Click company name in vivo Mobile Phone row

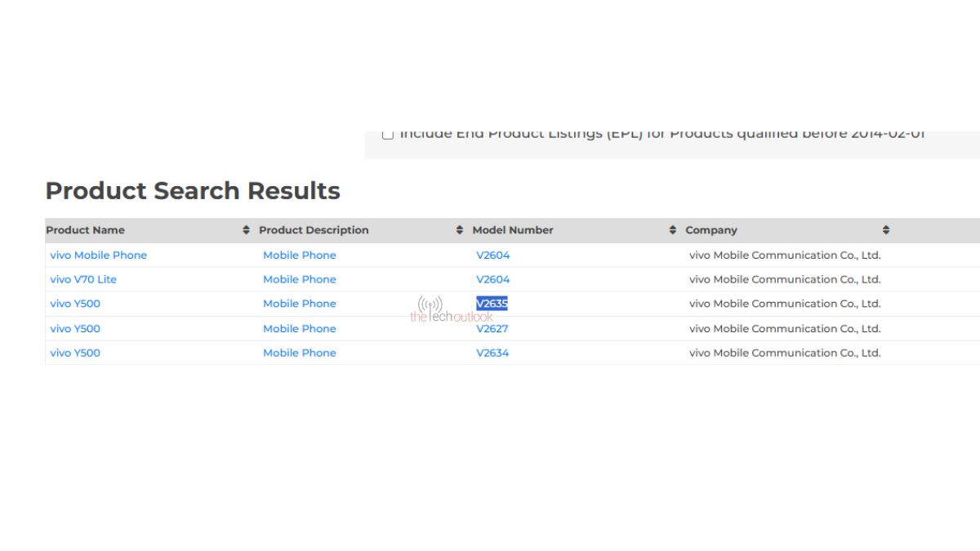point(785,255)
